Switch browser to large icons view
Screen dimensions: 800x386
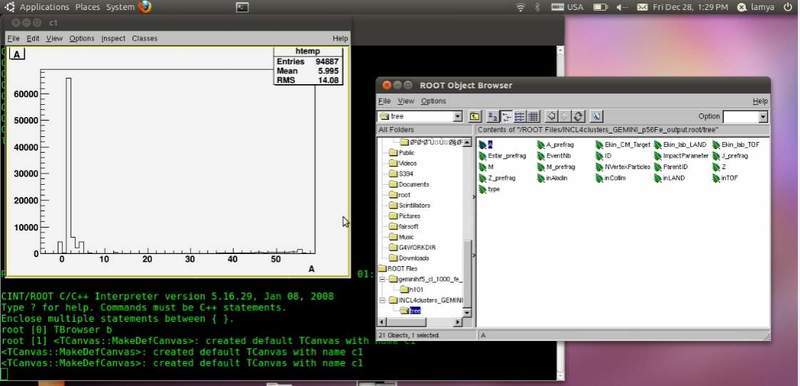tap(492, 117)
